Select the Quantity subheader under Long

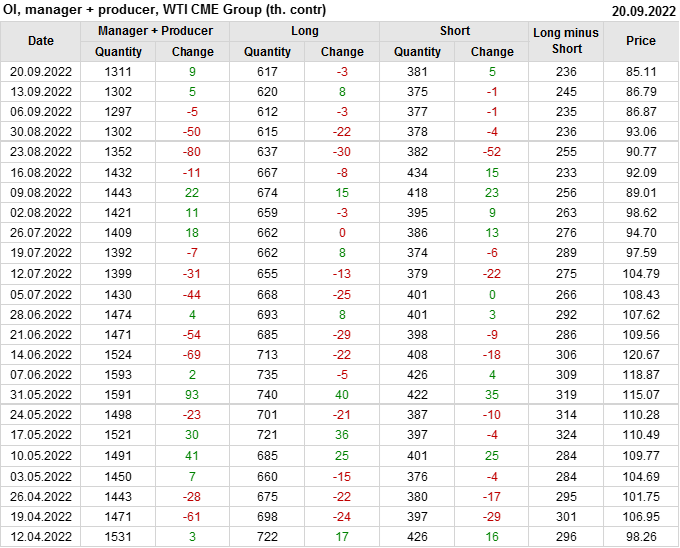point(268,52)
